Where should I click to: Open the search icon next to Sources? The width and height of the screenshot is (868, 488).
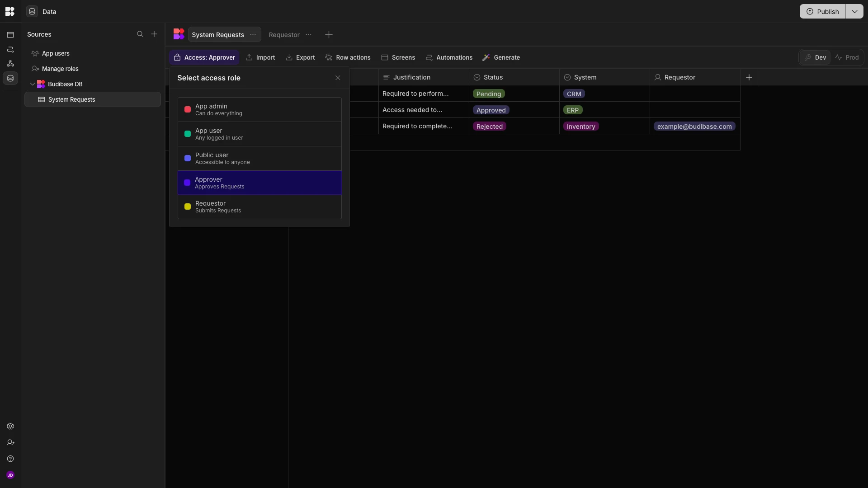(141, 34)
